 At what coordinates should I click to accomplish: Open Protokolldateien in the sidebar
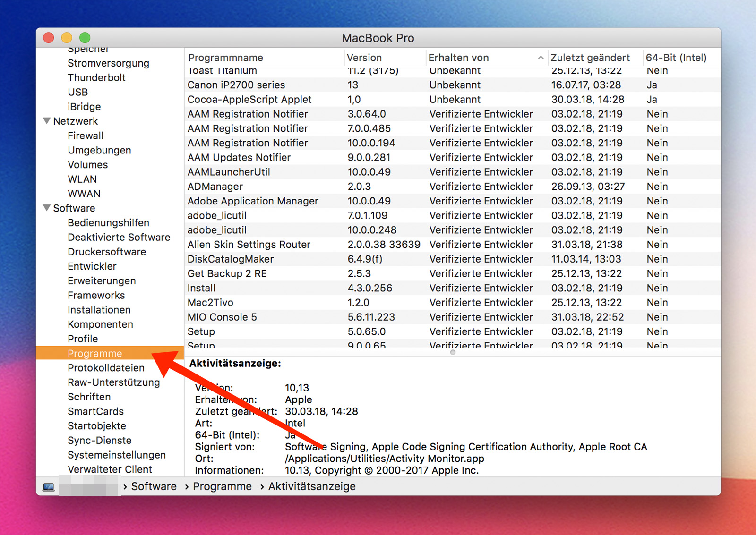click(x=106, y=368)
